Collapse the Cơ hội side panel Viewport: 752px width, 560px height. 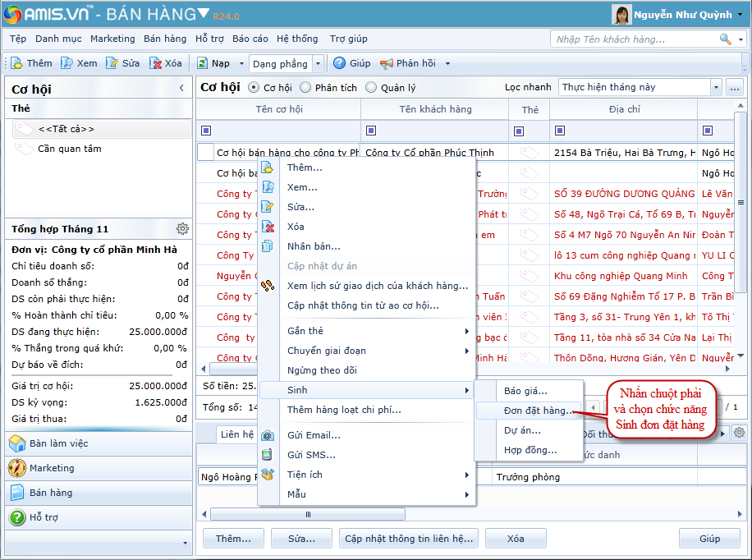(181, 89)
